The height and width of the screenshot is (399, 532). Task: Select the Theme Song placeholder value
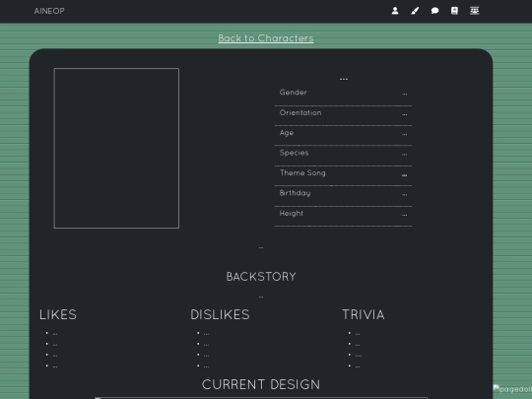pos(405,175)
